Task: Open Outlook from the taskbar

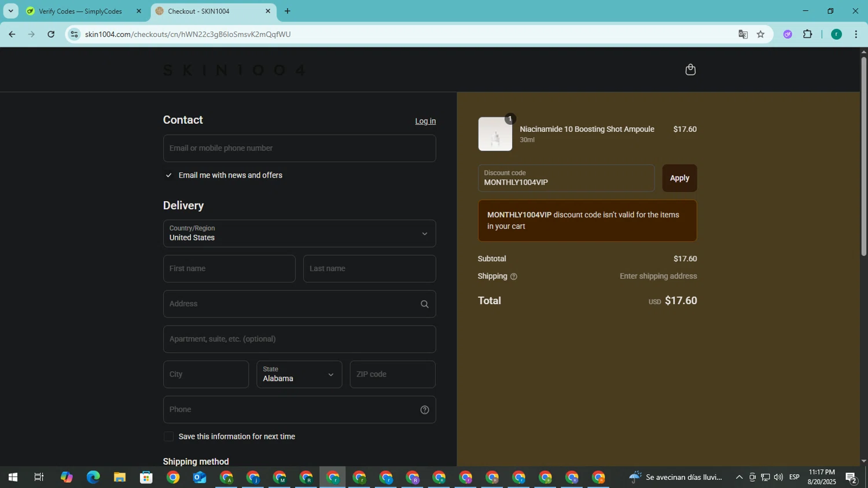Action: (x=200, y=478)
